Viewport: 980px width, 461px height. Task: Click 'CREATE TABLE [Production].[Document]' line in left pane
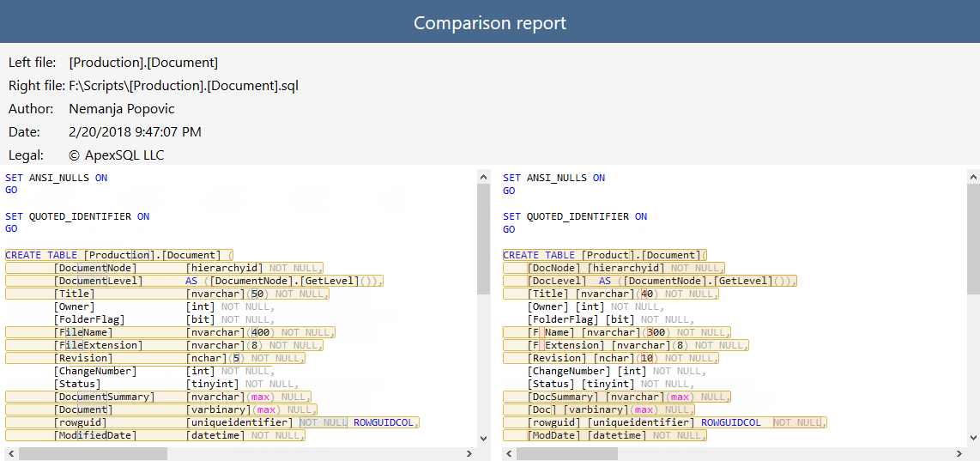point(118,255)
